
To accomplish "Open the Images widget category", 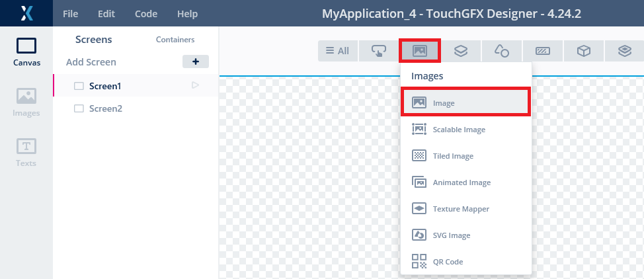I will click(419, 51).
